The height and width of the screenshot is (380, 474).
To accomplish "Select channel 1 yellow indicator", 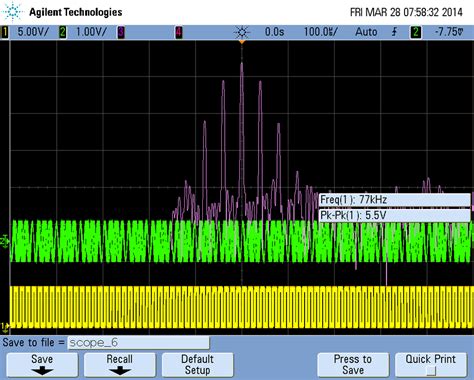I will (5, 32).
